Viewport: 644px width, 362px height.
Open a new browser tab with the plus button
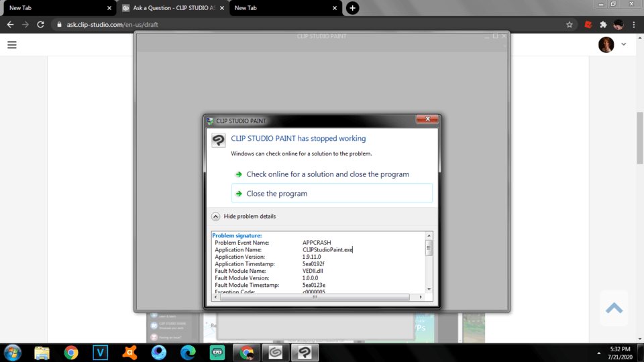coord(352,8)
